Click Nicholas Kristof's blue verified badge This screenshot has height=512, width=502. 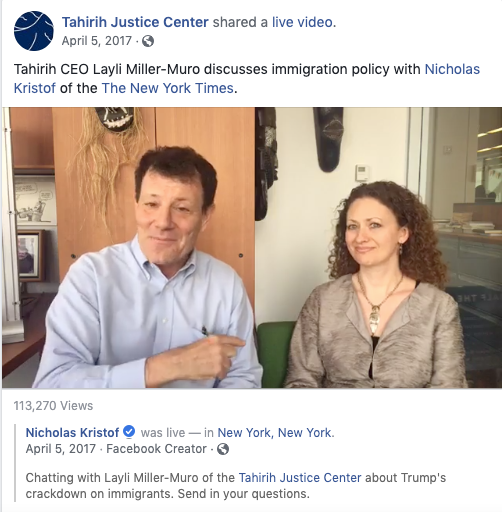(129, 432)
